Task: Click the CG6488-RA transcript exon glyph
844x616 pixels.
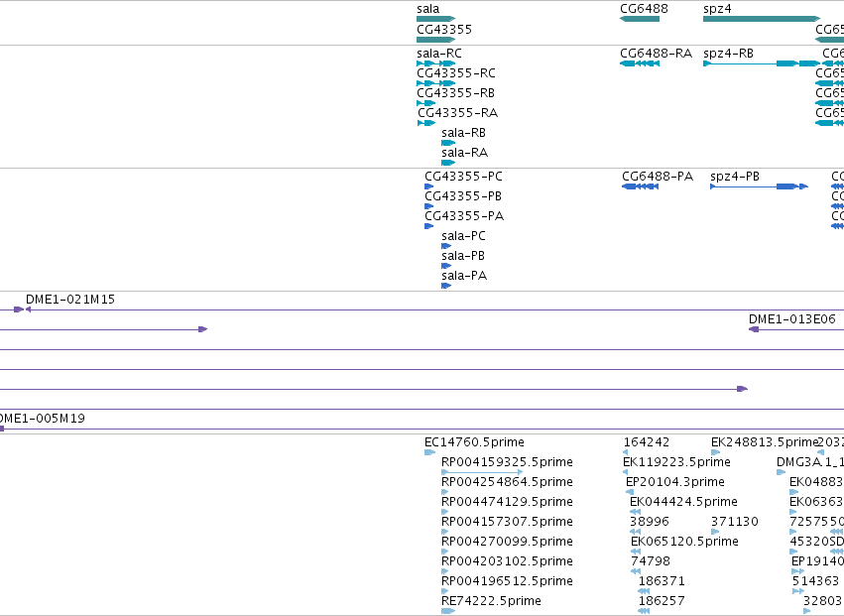Action: click(x=640, y=63)
